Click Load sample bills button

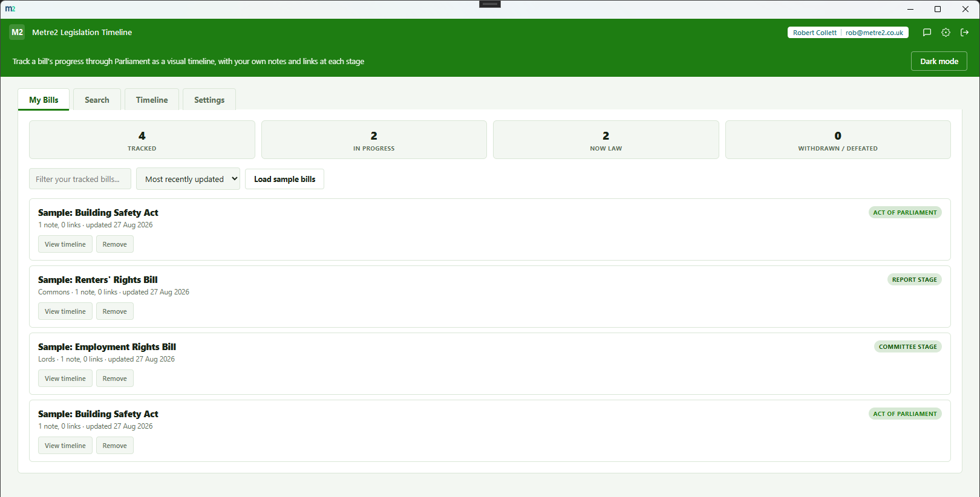pyautogui.click(x=284, y=179)
